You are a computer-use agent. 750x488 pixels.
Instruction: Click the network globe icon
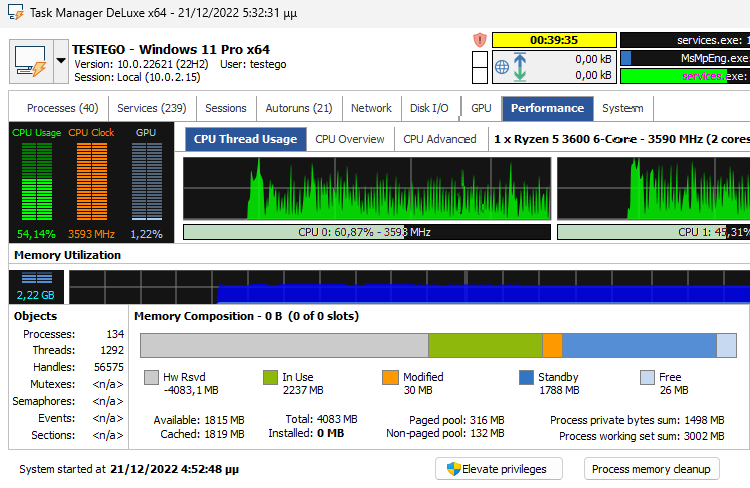tap(502, 67)
